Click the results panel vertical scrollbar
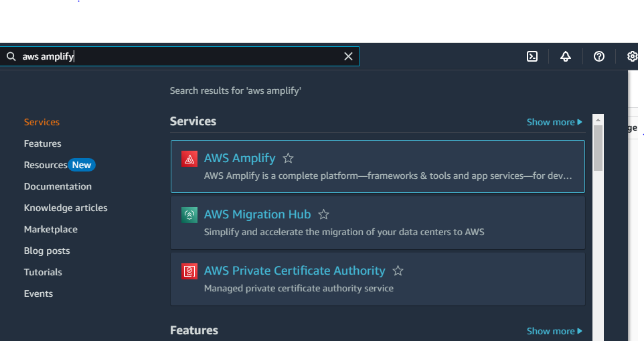Viewport: 644px width, 341px height. pos(598,147)
